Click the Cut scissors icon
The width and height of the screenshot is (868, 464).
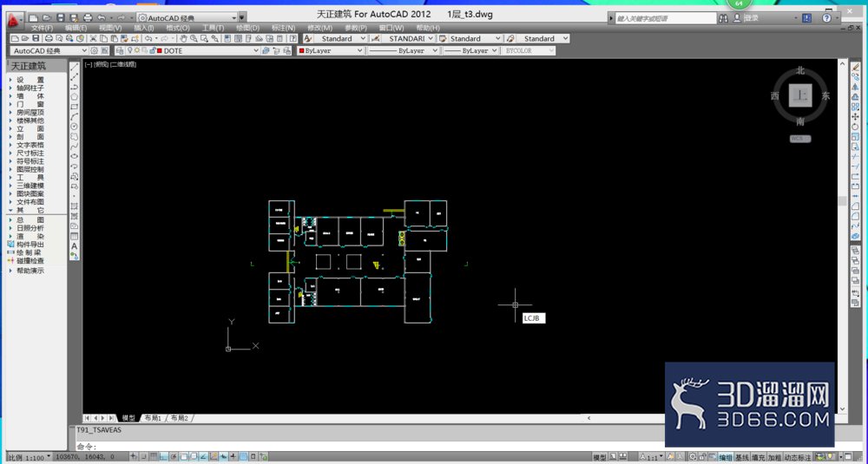(x=94, y=39)
